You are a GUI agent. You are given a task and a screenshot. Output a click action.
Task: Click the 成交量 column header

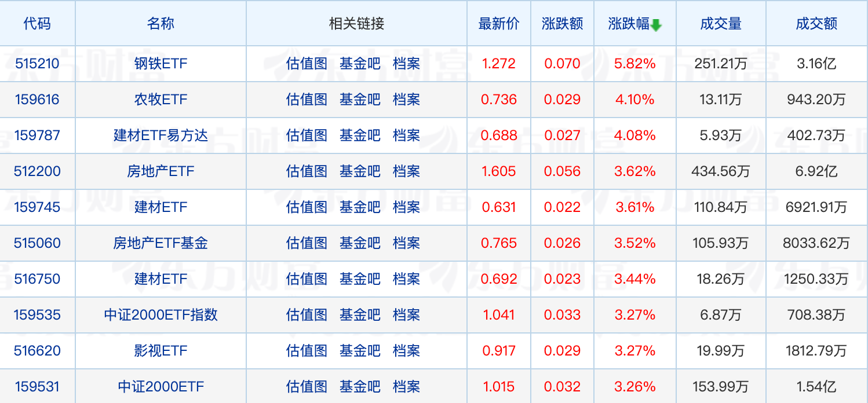[721, 24]
